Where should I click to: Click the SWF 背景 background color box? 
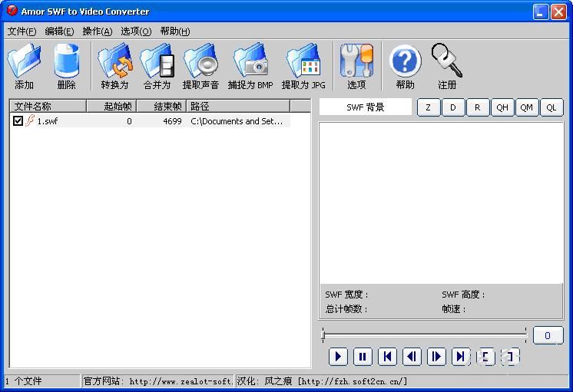pos(366,107)
